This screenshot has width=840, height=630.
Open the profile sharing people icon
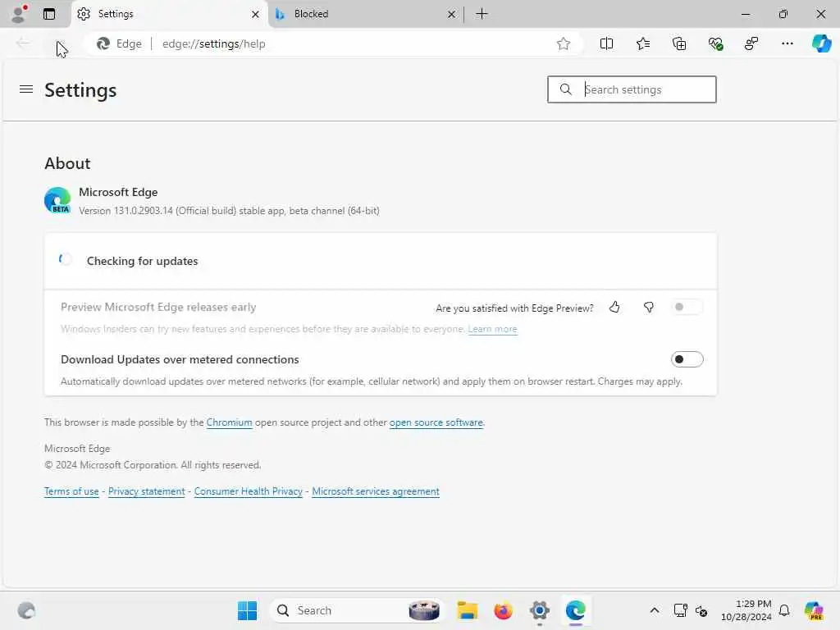point(751,44)
